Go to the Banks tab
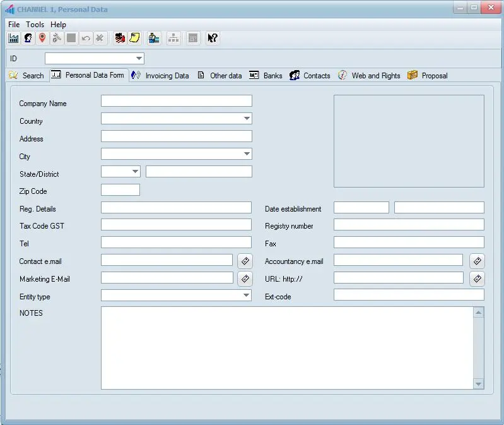Screen dimensions: 504x425 pyautogui.click(x=266, y=76)
